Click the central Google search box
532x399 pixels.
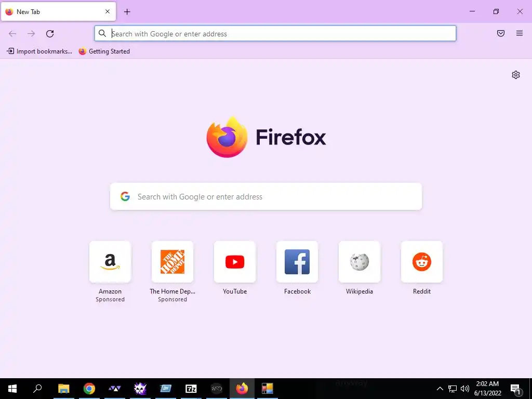(266, 196)
